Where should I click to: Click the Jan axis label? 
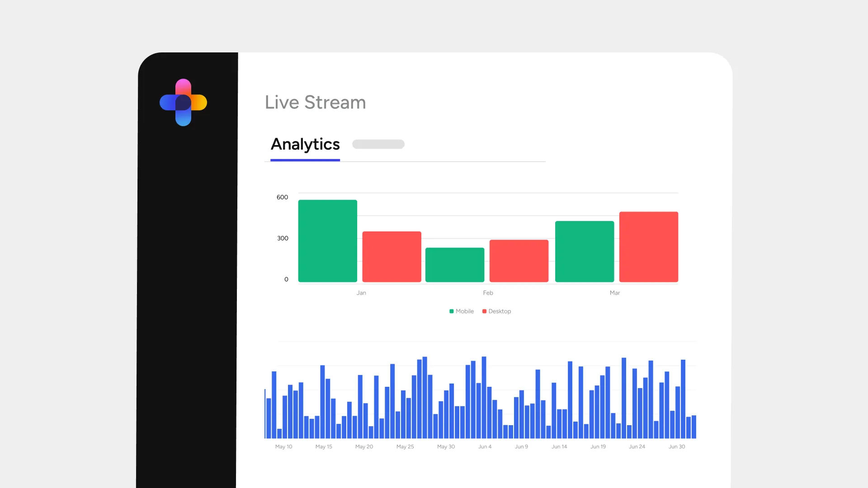[361, 293]
